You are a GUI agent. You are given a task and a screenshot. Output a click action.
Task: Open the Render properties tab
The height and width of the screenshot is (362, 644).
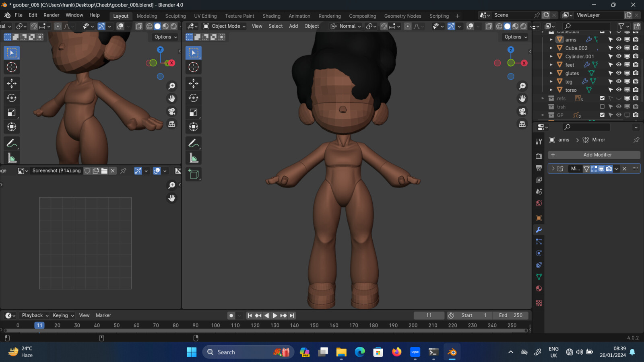tap(539, 156)
